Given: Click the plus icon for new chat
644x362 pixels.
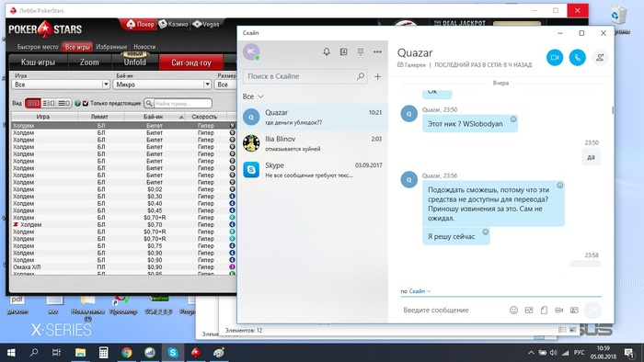Looking at the screenshot, I should [x=377, y=76].
